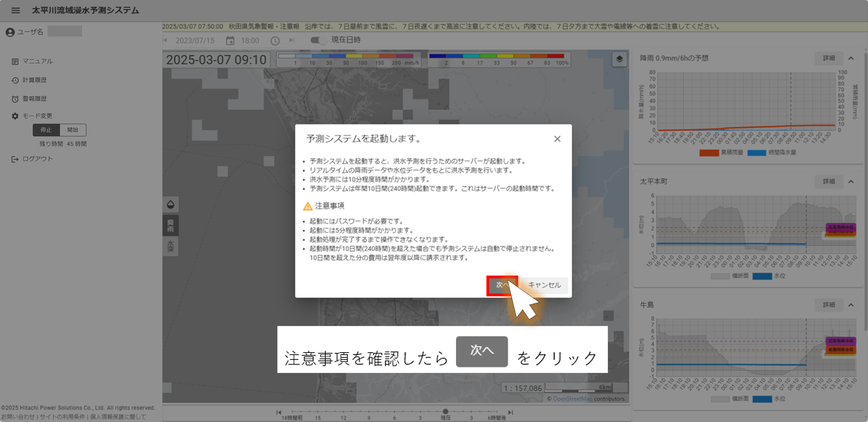Open the hamburger menu icon
The height and width of the screenshot is (422, 868).
click(16, 11)
